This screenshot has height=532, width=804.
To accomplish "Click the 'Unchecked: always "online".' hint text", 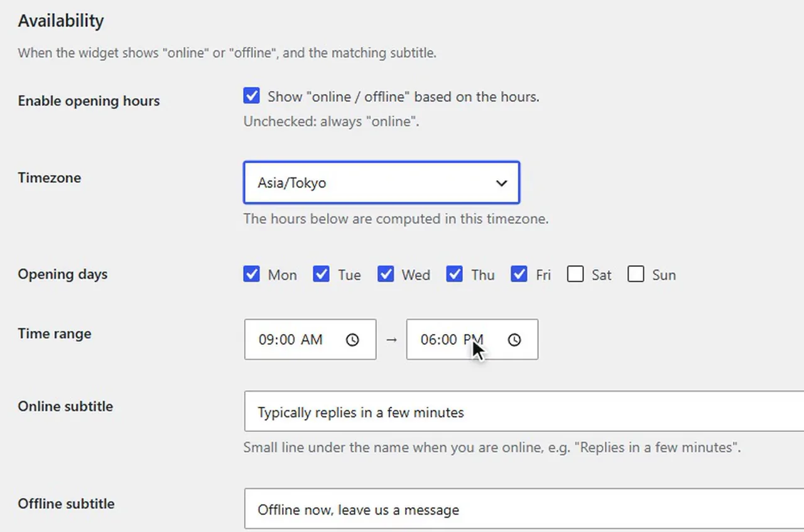I will click(331, 121).
